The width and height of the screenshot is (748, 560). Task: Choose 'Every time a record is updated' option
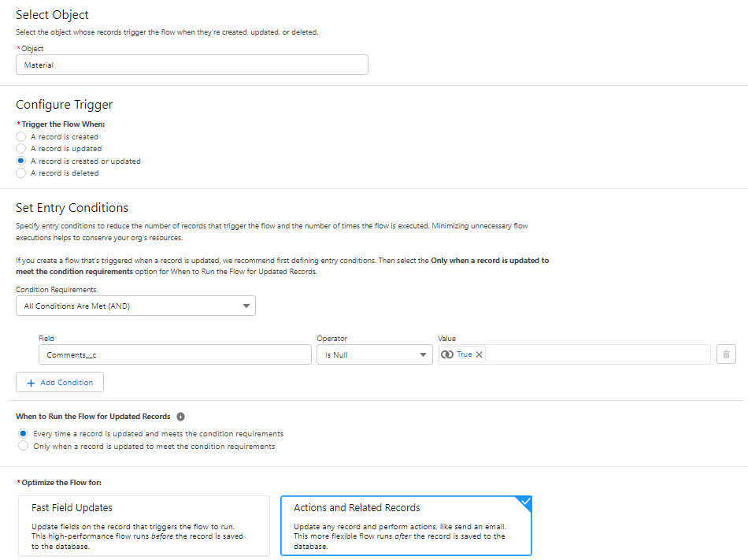point(23,434)
